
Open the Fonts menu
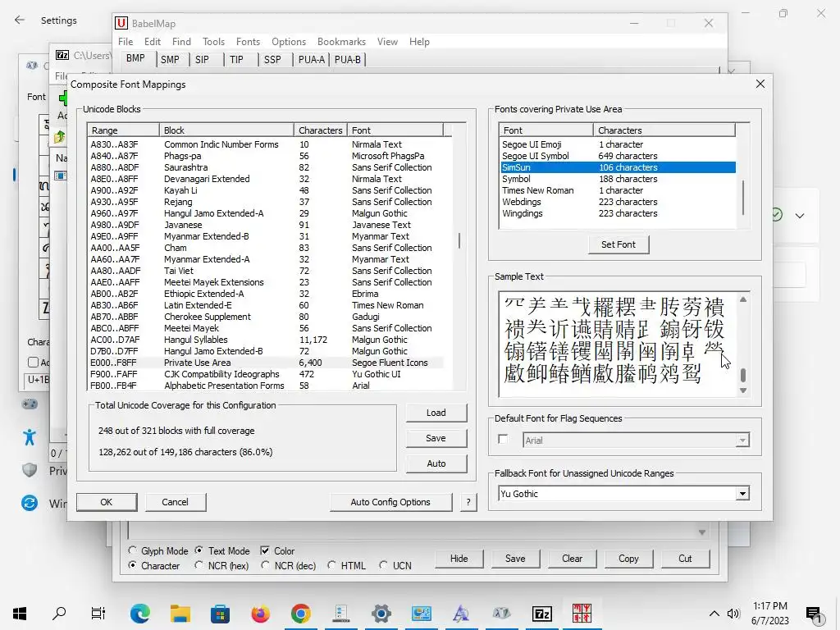(248, 41)
